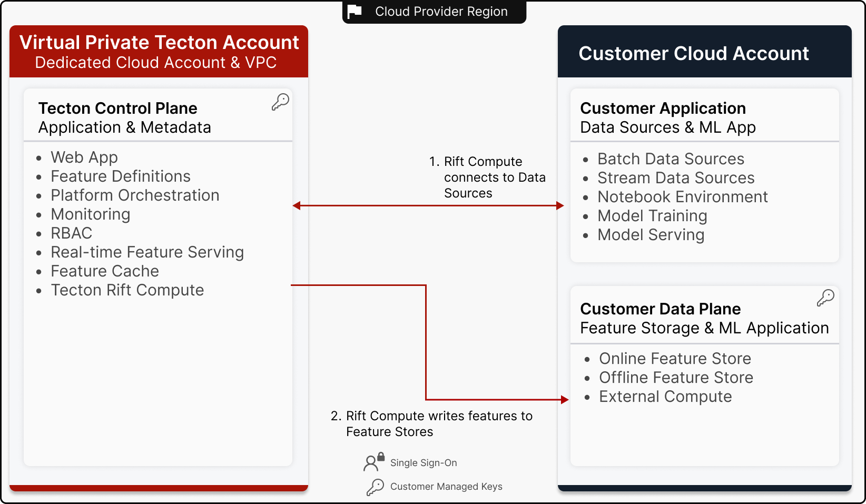Select Notebook Environment item
Screen dimensions: 866x504
pos(683,196)
